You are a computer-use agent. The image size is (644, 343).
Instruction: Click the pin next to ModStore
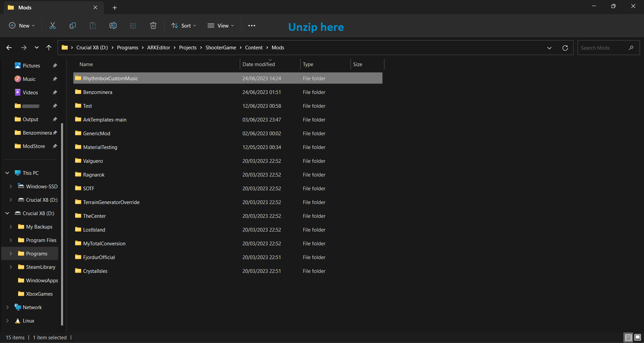(x=55, y=146)
